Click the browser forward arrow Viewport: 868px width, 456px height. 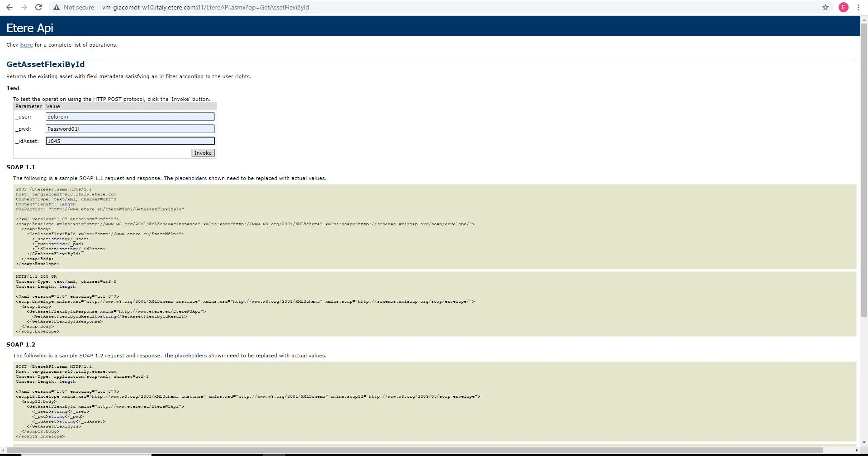pyautogui.click(x=24, y=7)
